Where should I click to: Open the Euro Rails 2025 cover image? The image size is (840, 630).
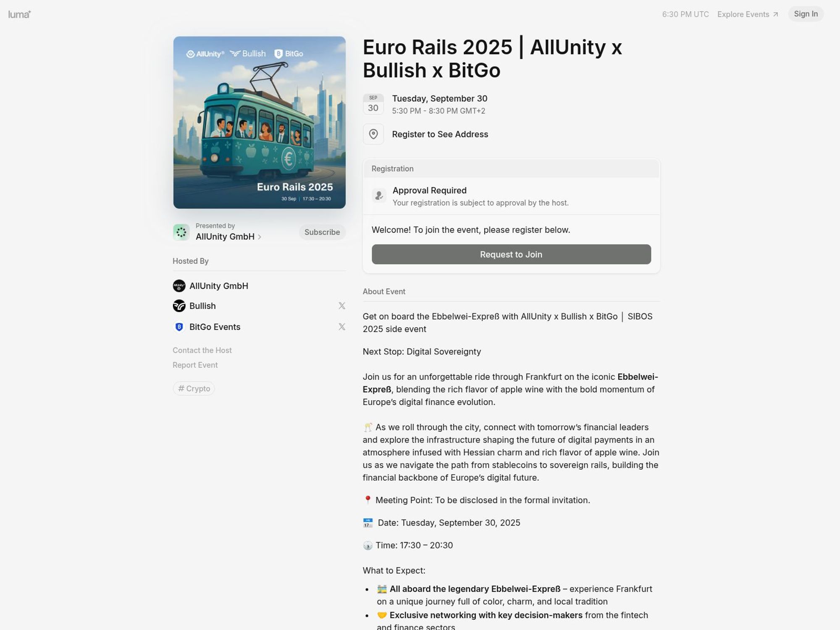point(259,122)
